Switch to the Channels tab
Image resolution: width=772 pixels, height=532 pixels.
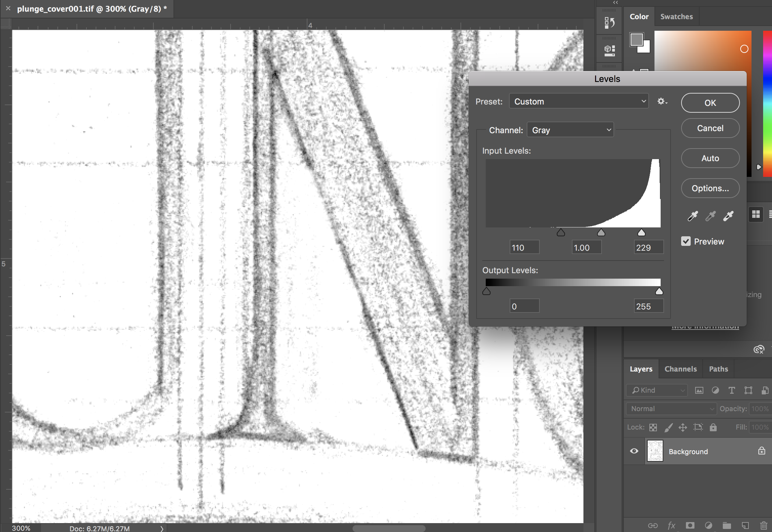click(680, 369)
